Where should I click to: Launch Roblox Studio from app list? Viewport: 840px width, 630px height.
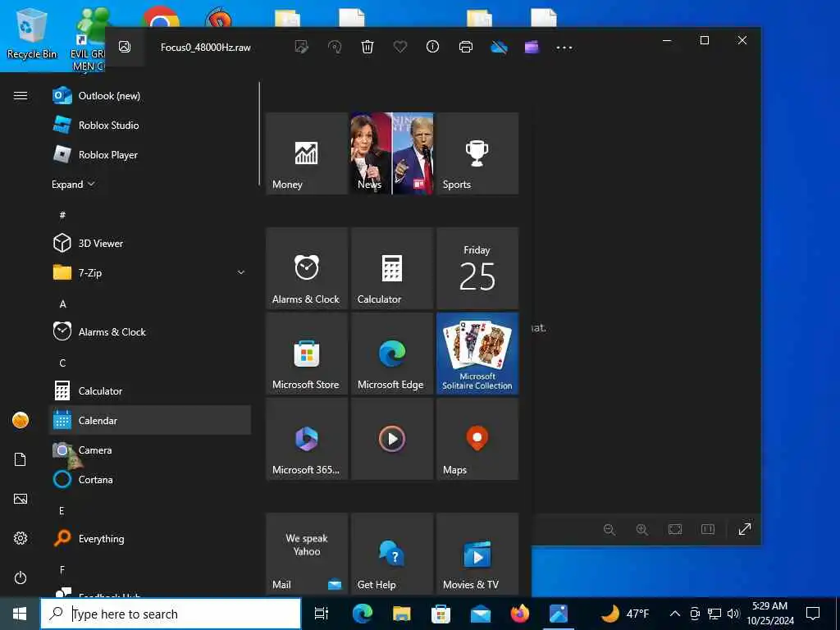coord(150,126)
